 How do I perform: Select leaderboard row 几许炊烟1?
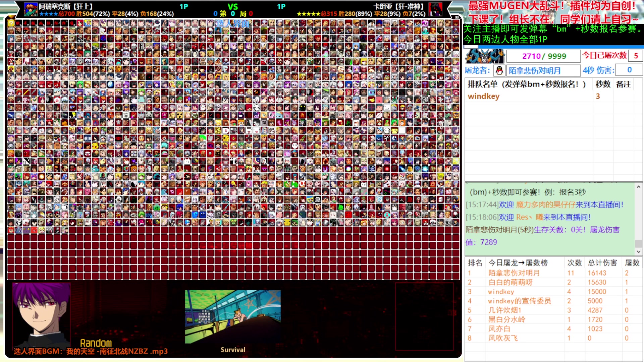pyautogui.click(x=553, y=310)
